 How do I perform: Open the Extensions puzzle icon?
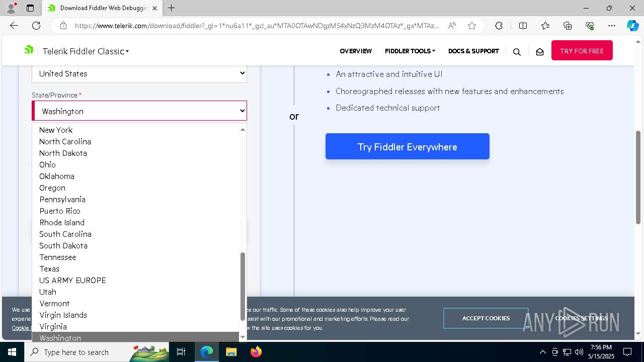tap(499, 26)
